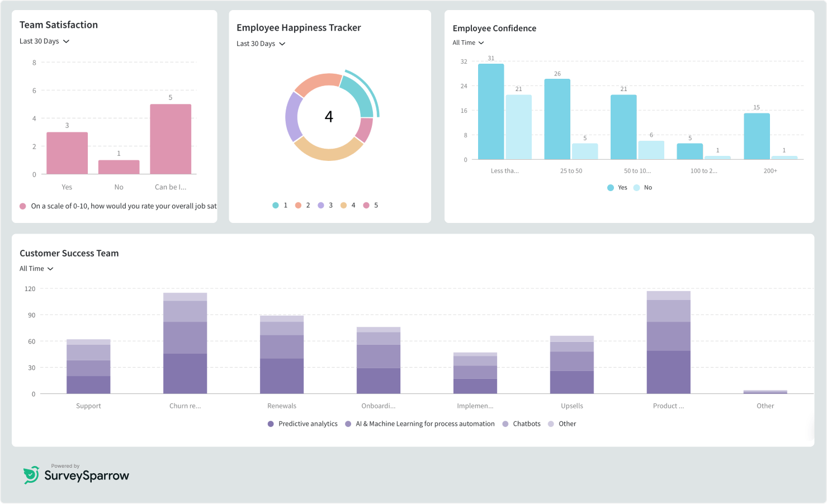Click the 200+ axis label

[771, 171]
